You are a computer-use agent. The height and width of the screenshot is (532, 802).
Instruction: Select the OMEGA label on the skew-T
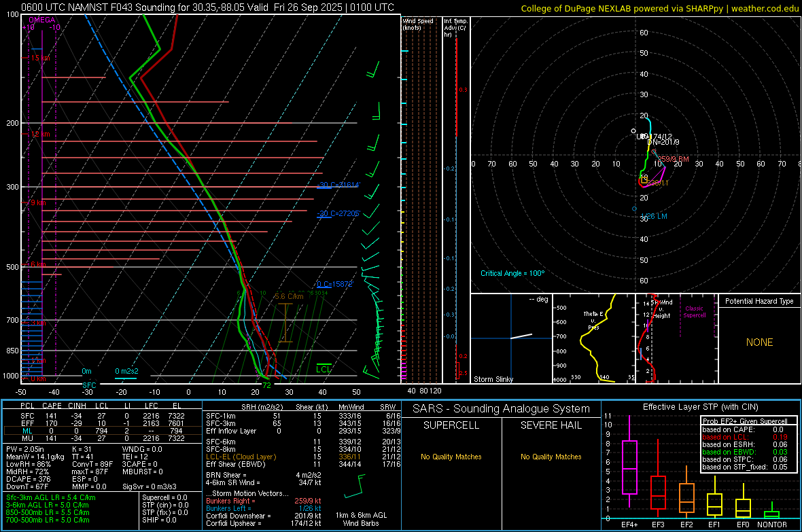(x=42, y=20)
